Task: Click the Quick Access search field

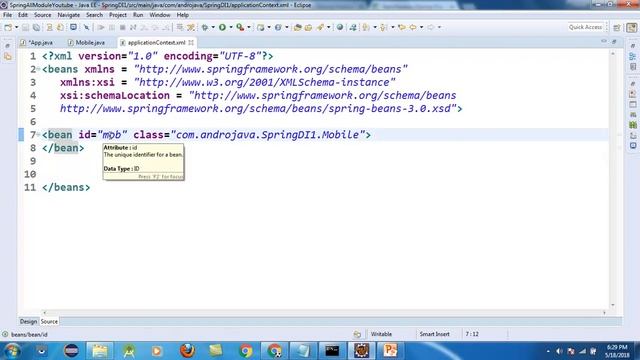Action: (586, 27)
